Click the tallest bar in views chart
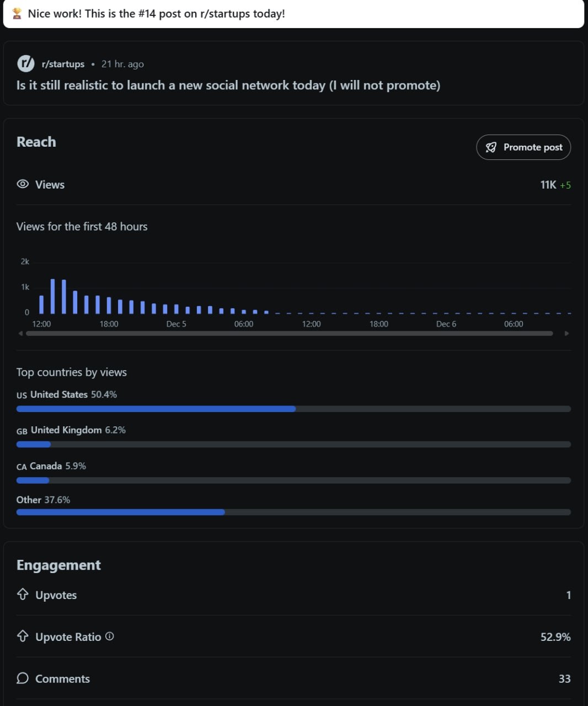Screen dimensions: 588x706 [53, 296]
